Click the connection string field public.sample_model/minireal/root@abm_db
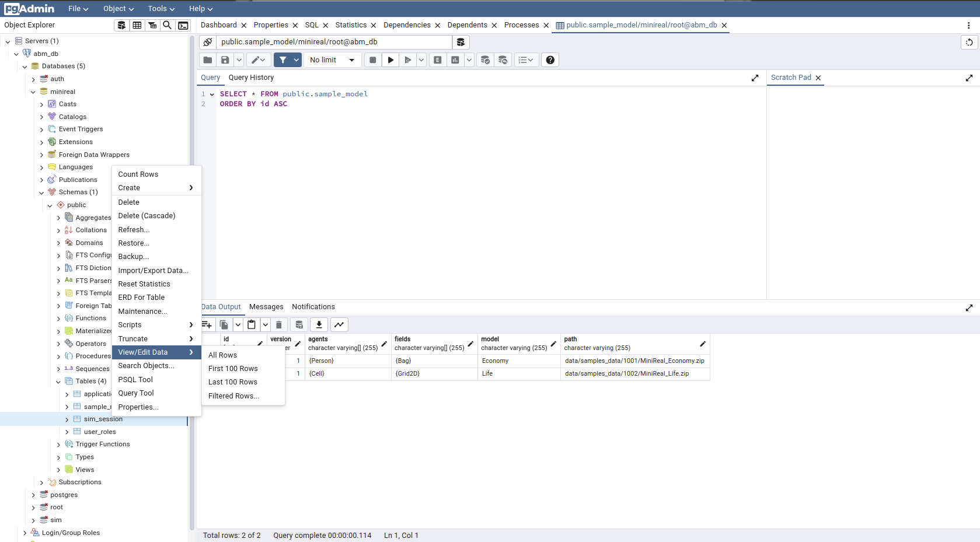The height and width of the screenshot is (542, 980). [334, 42]
